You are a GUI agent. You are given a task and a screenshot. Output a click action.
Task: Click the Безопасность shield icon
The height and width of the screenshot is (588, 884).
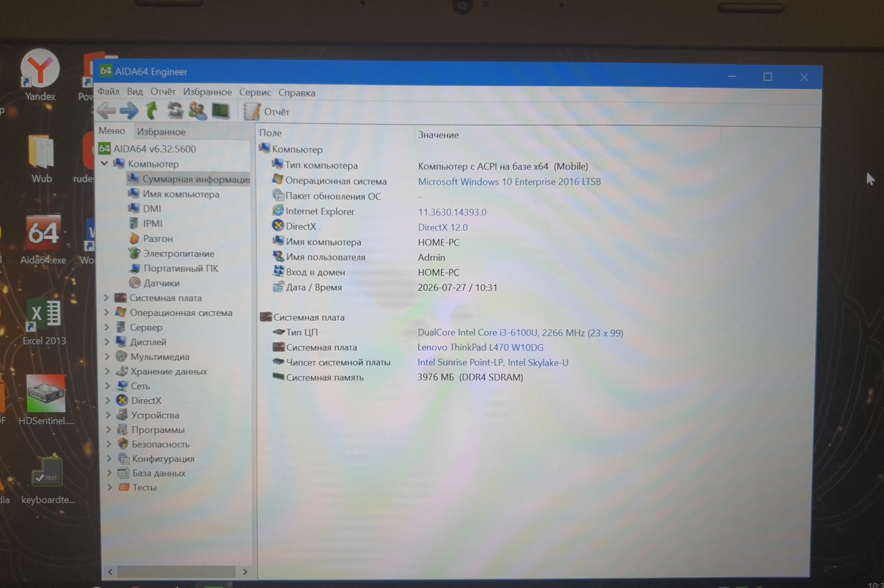tap(123, 444)
